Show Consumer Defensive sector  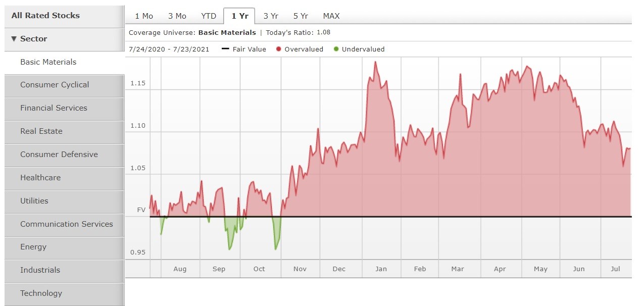click(59, 155)
